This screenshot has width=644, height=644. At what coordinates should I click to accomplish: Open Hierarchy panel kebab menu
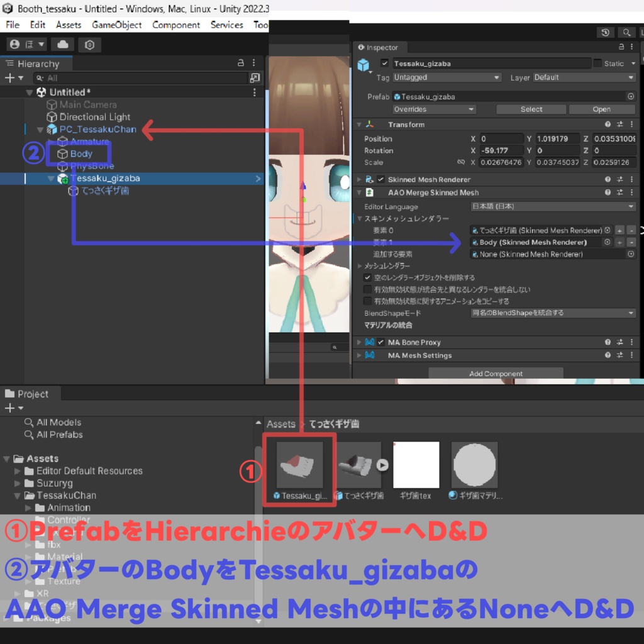coord(254,63)
